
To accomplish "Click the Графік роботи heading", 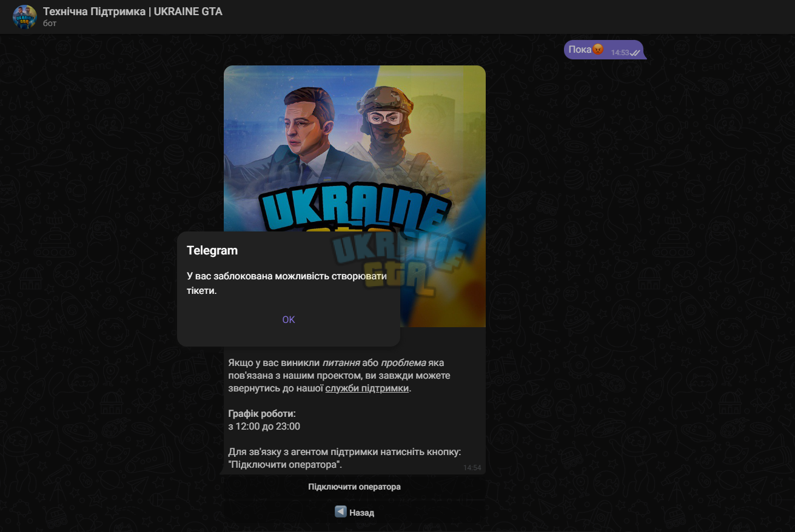I will click(262, 413).
